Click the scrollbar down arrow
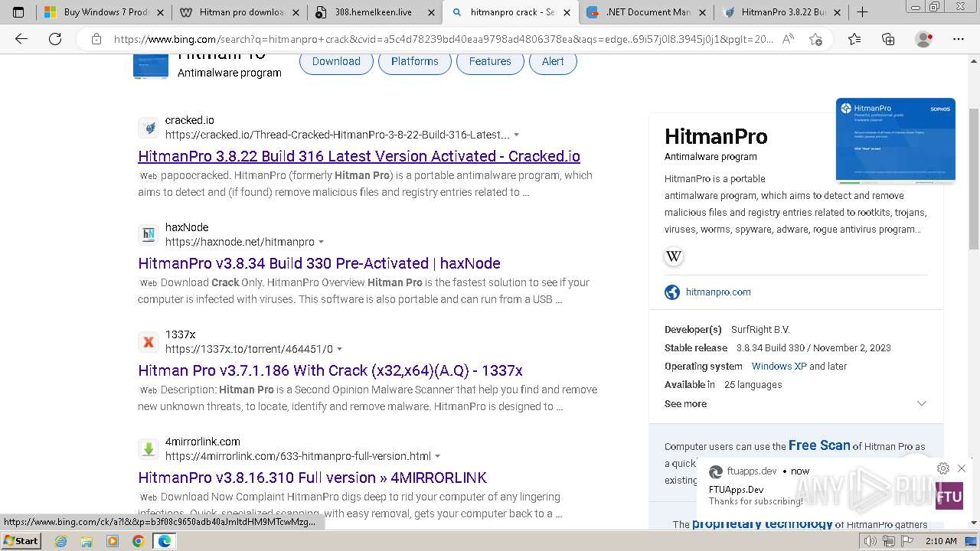Image resolution: width=980 pixels, height=551 pixels. coord(974,523)
